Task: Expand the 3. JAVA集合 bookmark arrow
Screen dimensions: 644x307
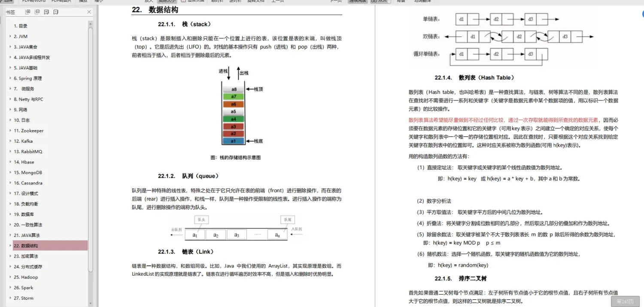Action: point(10,47)
